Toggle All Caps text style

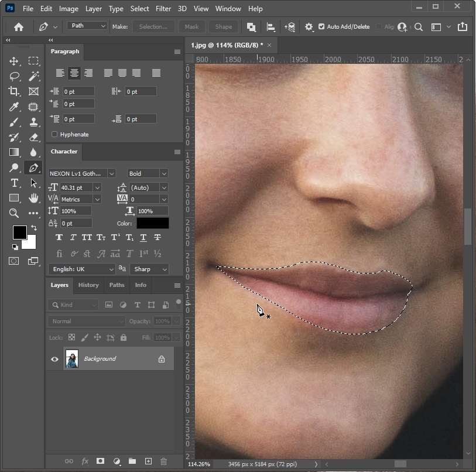tap(87, 238)
